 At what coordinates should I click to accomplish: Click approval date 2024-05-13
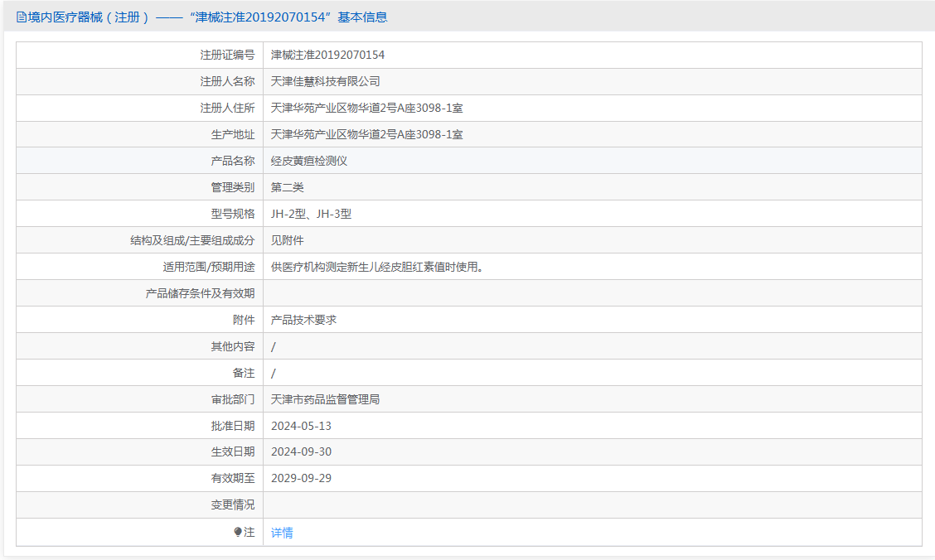click(301, 426)
